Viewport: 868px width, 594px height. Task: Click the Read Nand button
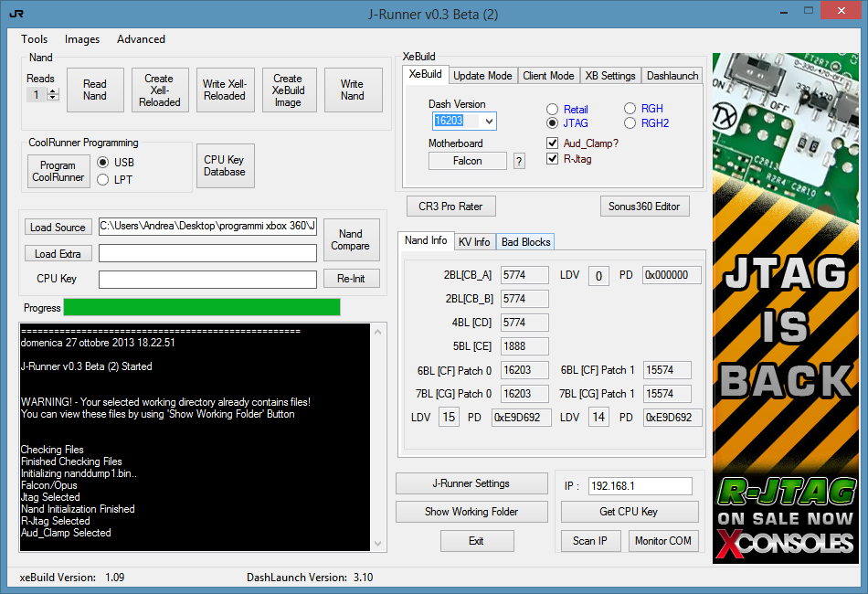(95, 90)
